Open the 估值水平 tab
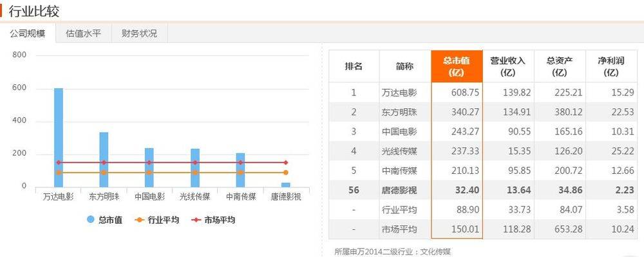Screen dimensions: 644x257 [x=83, y=33]
